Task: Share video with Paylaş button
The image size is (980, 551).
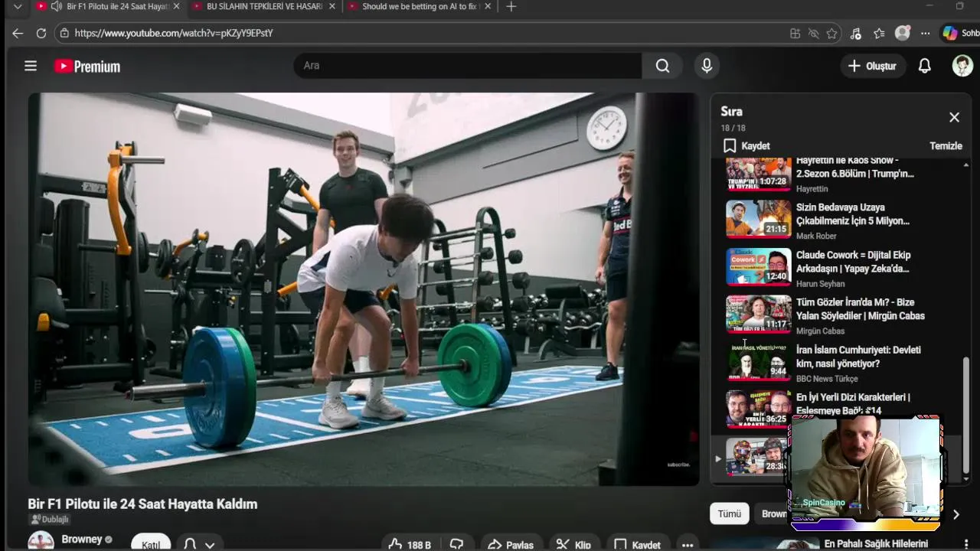Action: click(x=511, y=544)
